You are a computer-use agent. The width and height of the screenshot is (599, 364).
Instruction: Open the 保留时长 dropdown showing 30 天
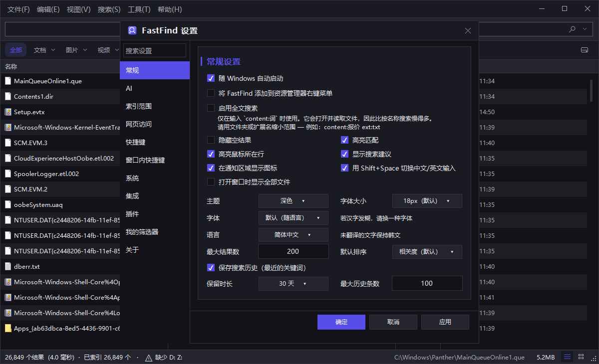point(294,284)
